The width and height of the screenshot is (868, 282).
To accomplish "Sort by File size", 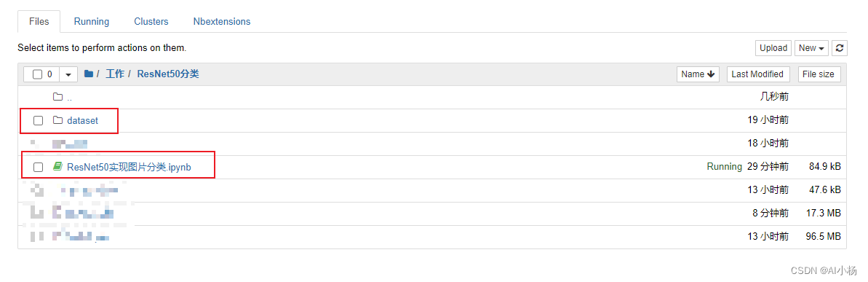I will pyautogui.click(x=819, y=74).
